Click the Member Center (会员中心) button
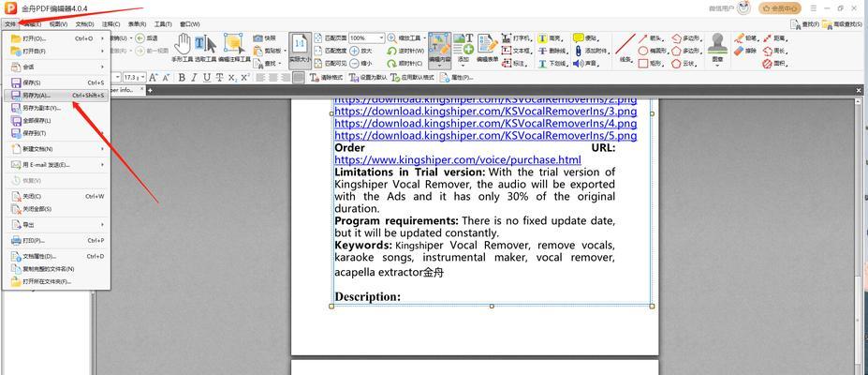 coord(779,8)
